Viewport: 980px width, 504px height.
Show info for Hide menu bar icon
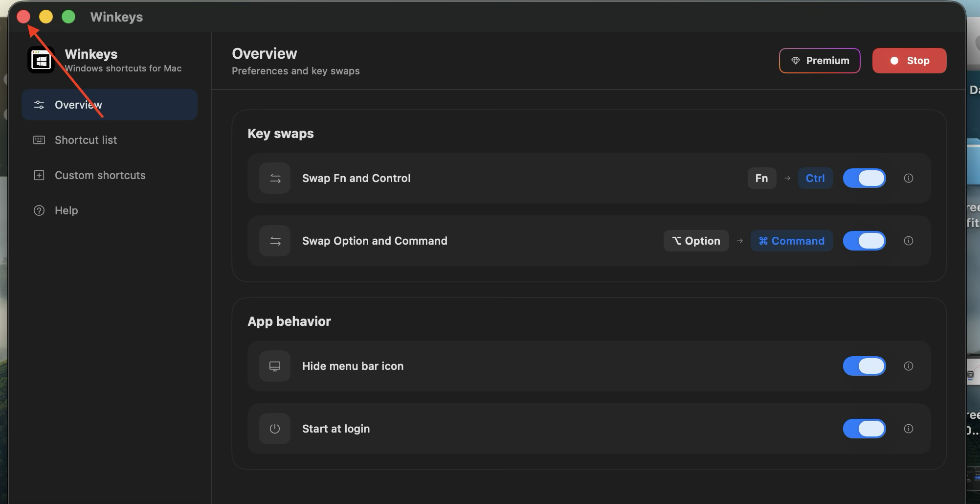click(x=909, y=366)
